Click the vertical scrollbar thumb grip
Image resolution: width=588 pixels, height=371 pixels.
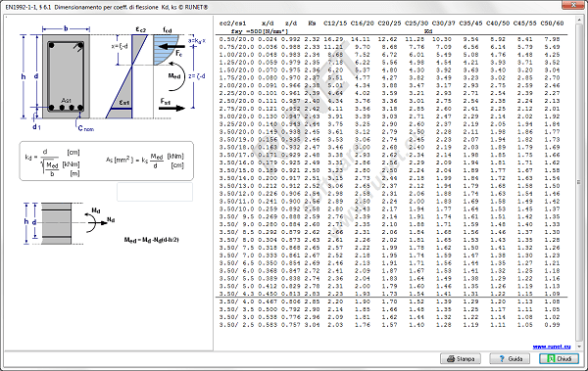pos(579,182)
